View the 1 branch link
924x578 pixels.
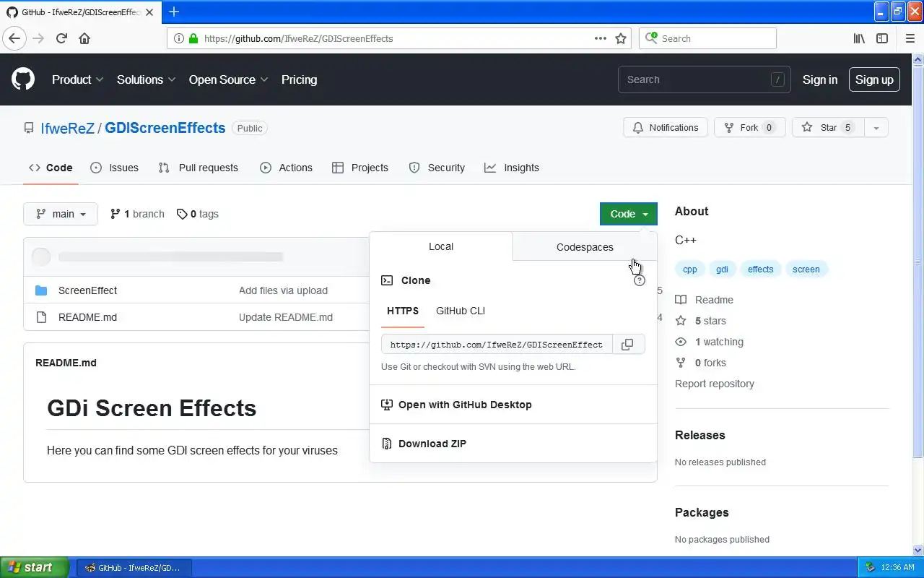click(137, 214)
